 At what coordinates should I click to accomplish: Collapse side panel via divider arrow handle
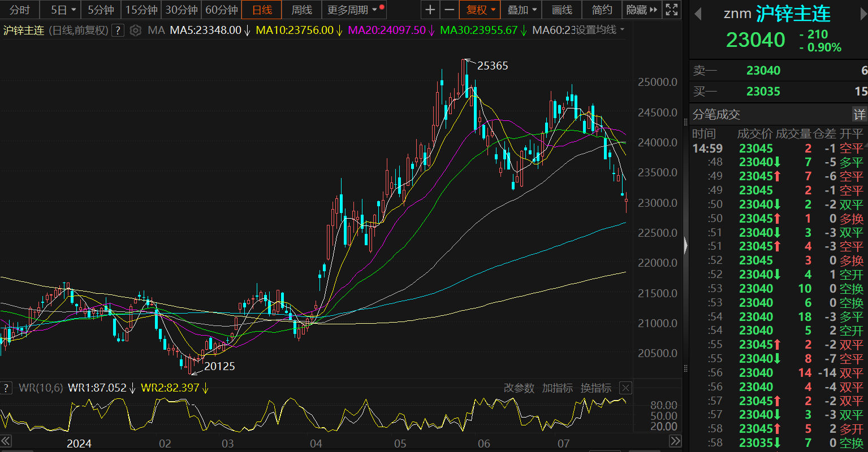point(686,246)
